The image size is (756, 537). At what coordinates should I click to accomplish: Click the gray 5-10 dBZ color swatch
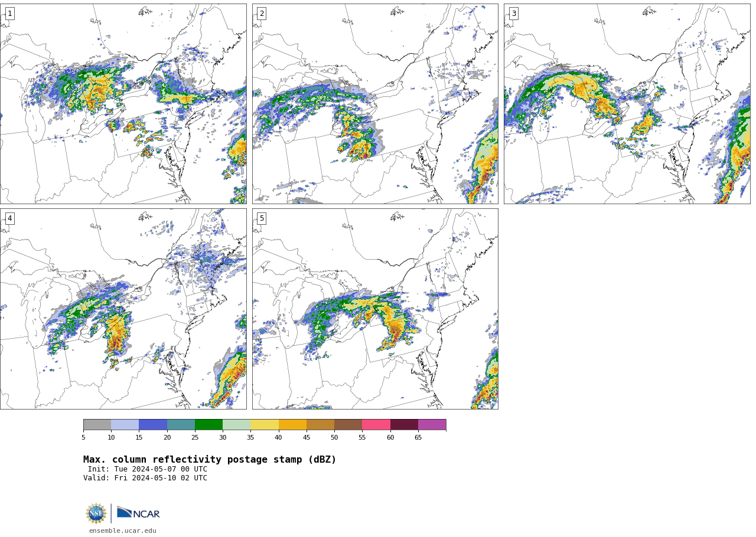97,425
